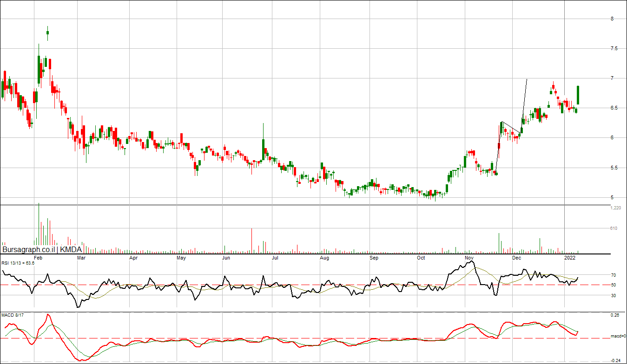This screenshot has width=627, height=364.
Task: Select the "Aug" month label
Action: coord(325,257)
